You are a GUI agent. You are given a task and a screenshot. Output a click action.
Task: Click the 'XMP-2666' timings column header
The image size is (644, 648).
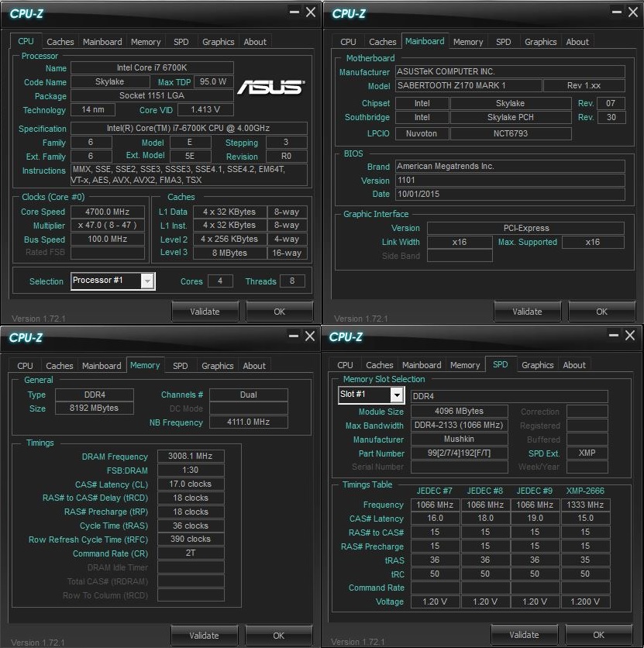tap(585, 491)
